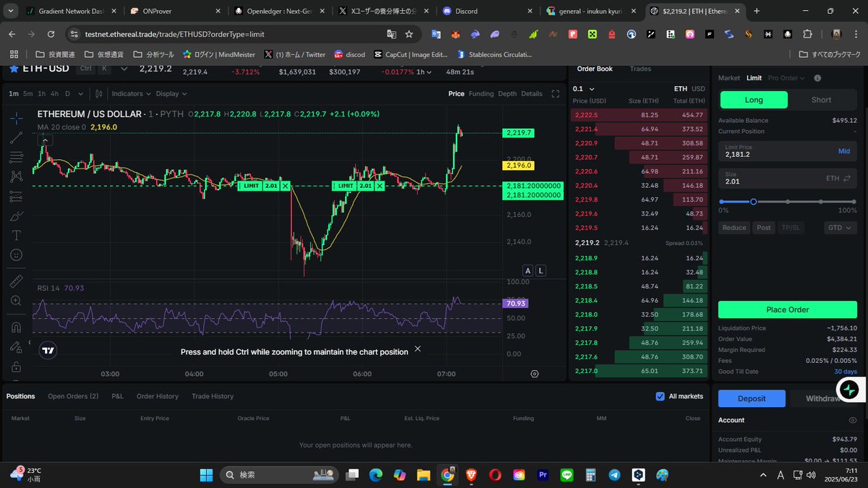Open the 0.1 price grouping dropdown
Image resolution: width=868 pixels, height=488 pixels.
584,89
